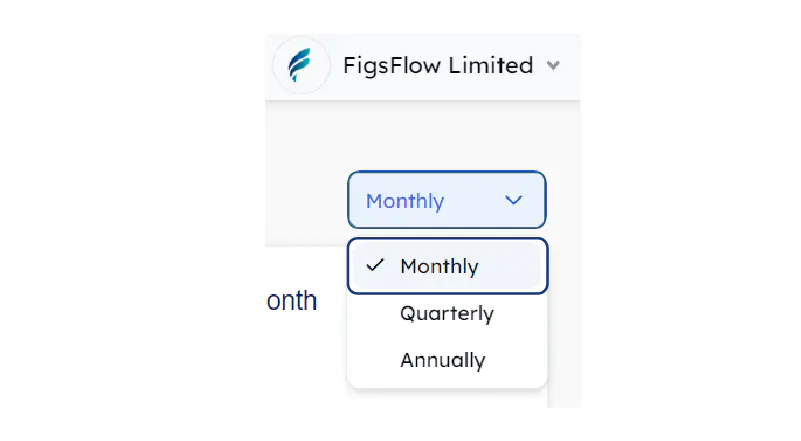The image size is (801, 441).
Task: Click the partially visible "onth" text
Action: [x=292, y=300]
